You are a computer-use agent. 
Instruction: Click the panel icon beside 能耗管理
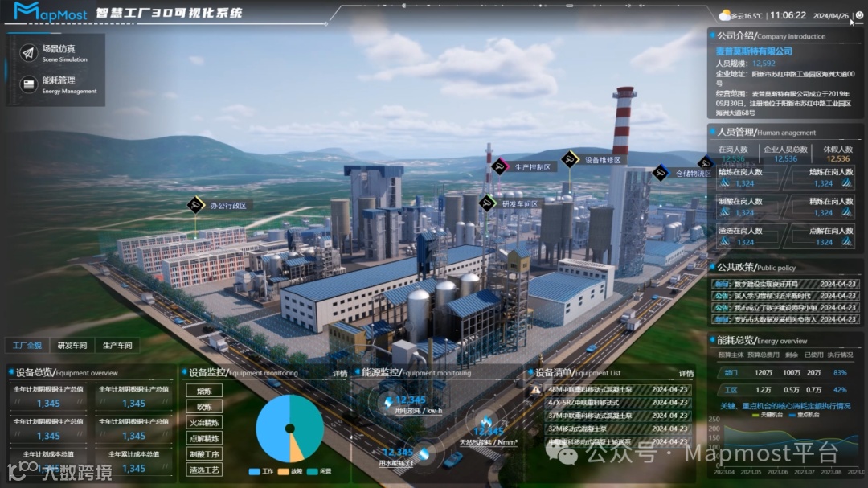pos(28,84)
